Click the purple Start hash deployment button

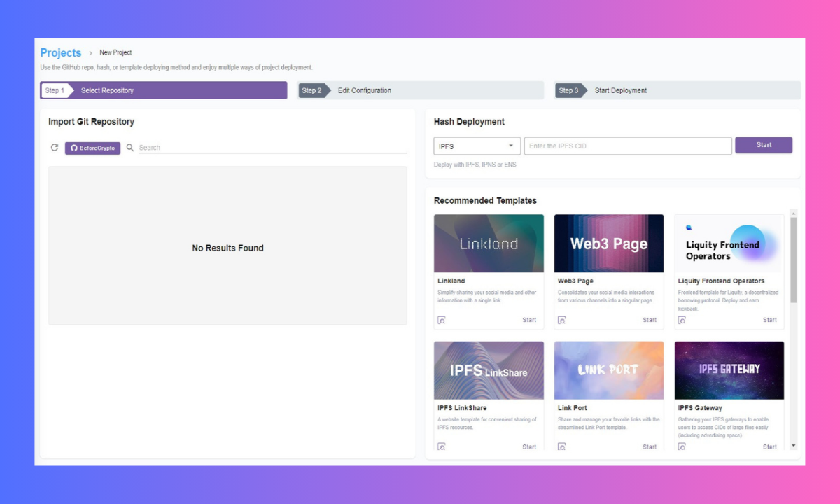click(x=764, y=145)
